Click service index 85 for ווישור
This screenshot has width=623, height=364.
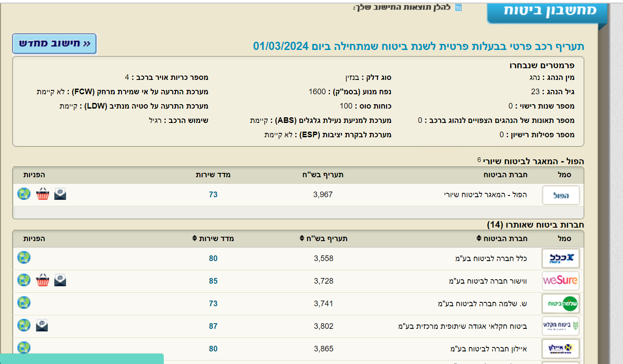(x=213, y=281)
